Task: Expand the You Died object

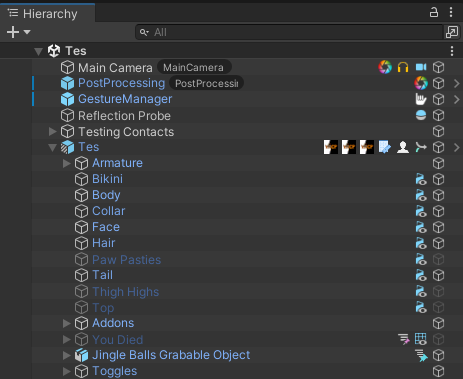Action: point(67,339)
